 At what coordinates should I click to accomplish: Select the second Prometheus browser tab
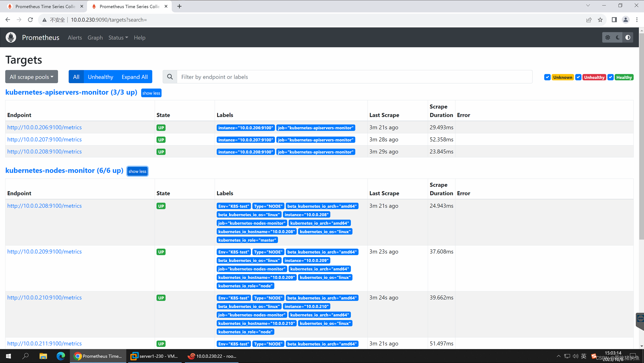click(x=129, y=6)
